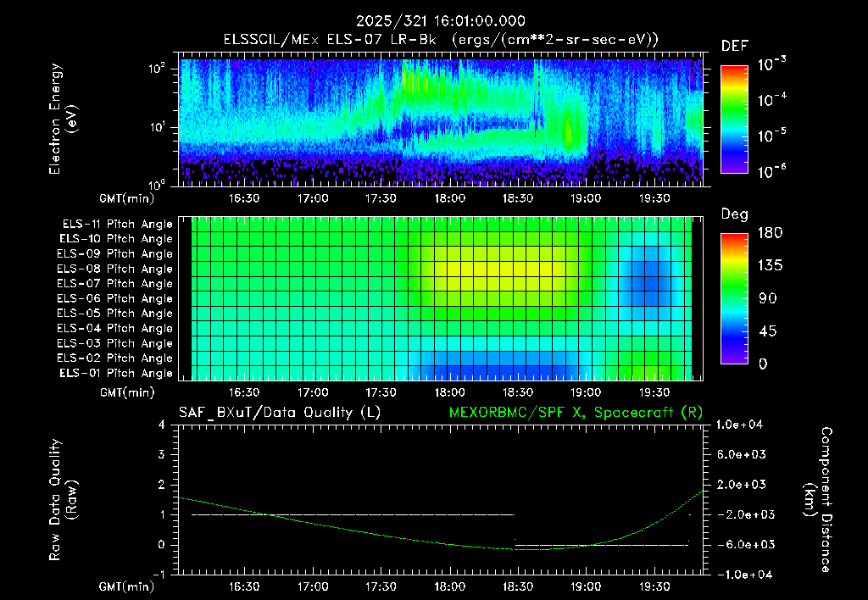Click 10^-4 on the DEF color scale
868x600 pixels.
pos(772,100)
